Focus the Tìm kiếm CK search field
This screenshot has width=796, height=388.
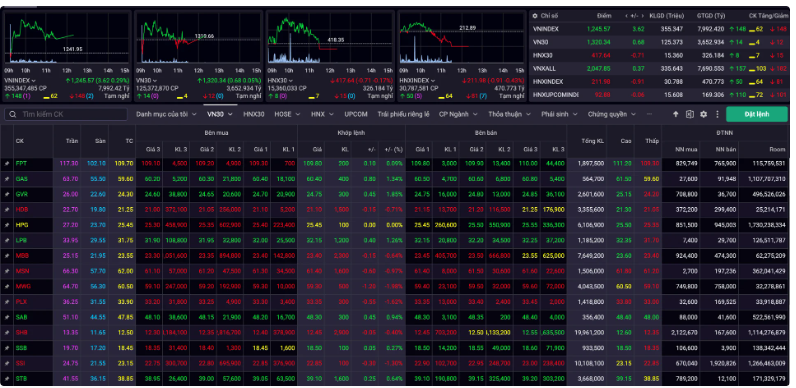point(65,114)
